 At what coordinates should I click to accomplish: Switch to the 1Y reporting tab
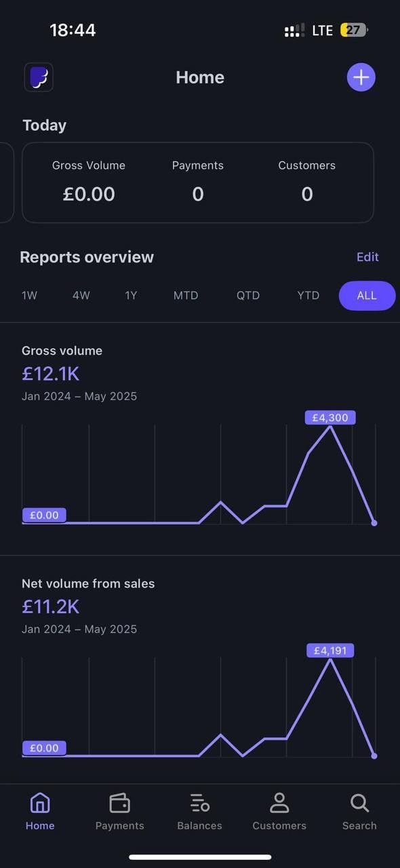(x=131, y=295)
